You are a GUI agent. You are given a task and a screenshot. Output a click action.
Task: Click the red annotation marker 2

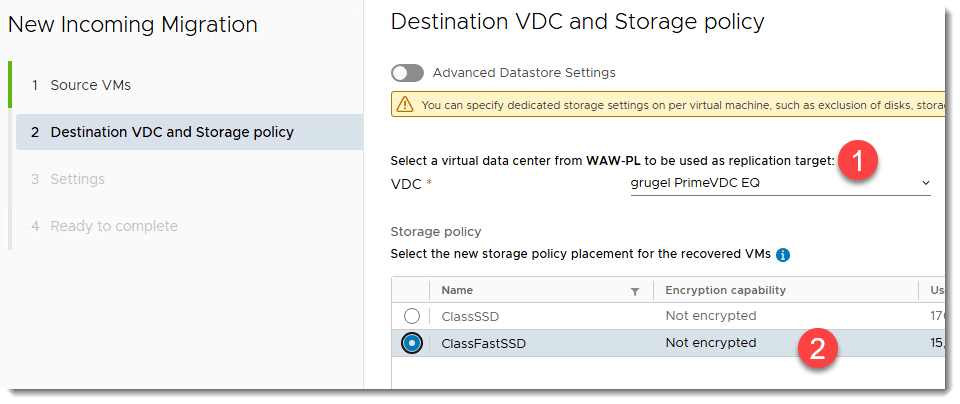click(817, 348)
